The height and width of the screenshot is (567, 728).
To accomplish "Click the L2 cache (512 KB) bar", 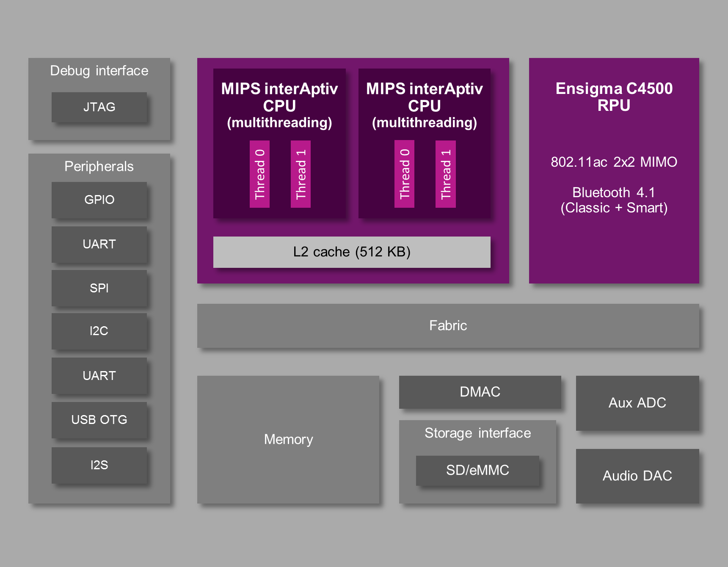I will coord(351,252).
